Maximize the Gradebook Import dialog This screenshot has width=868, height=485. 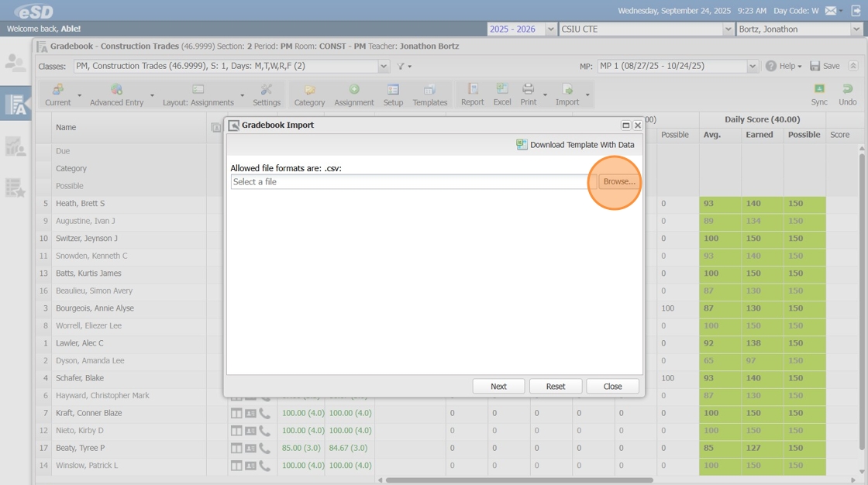pyautogui.click(x=625, y=125)
